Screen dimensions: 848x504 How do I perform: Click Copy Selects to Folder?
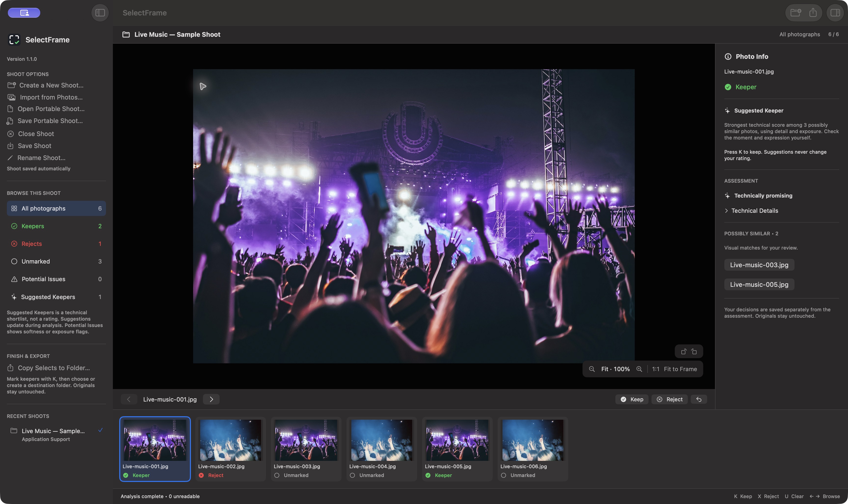tap(49, 368)
